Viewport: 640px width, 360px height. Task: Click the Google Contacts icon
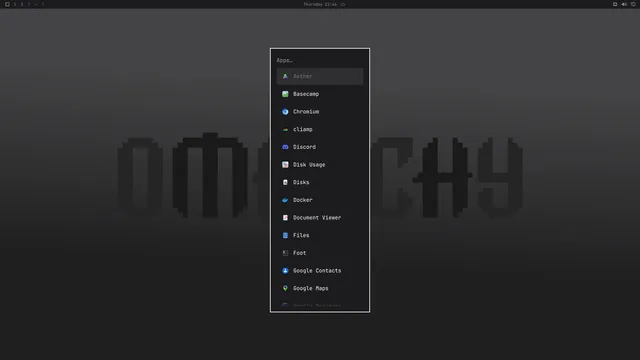click(x=285, y=271)
